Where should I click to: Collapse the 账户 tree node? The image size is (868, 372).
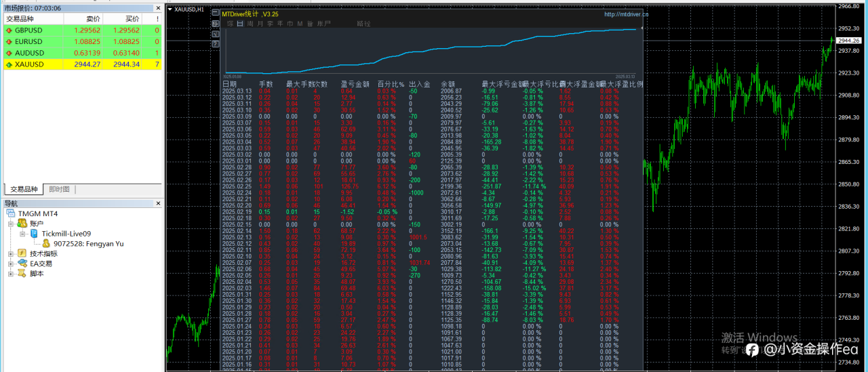point(11,224)
